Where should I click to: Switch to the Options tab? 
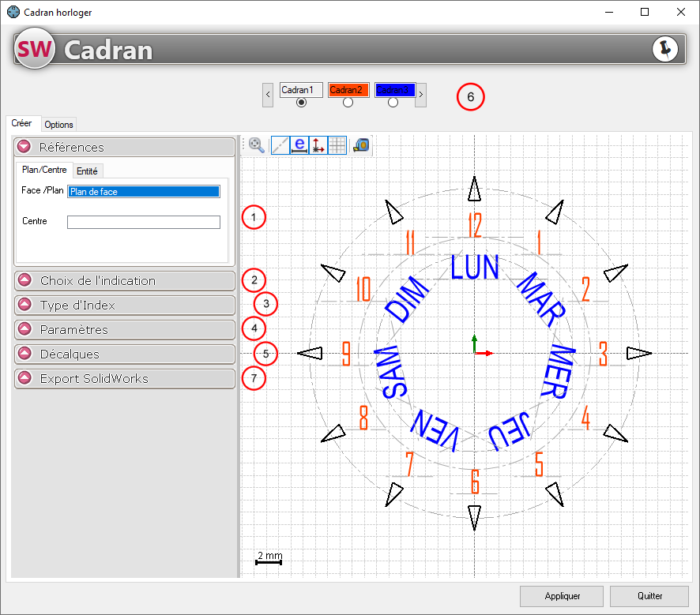coord(58,124)
